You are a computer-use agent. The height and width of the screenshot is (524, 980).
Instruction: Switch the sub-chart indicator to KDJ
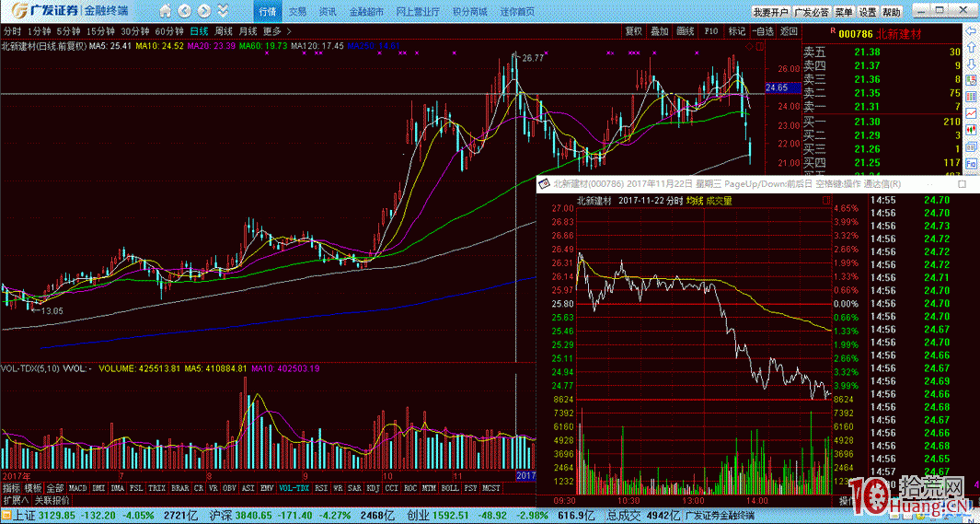(371, 488)
